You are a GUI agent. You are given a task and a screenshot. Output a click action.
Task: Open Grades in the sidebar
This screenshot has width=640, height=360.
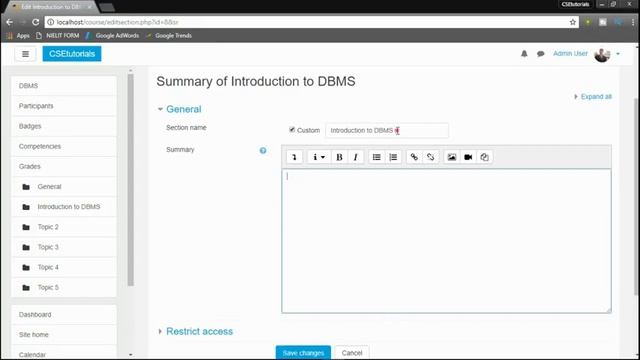click(64, 167)
